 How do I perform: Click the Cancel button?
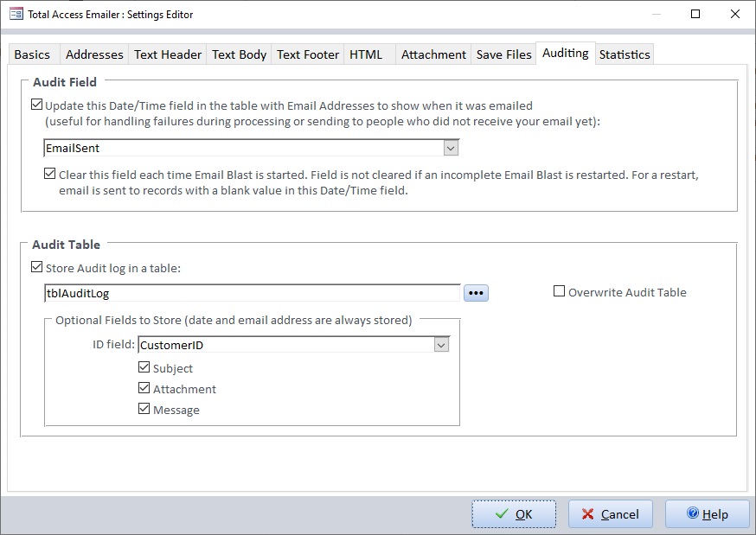point(611,514)
